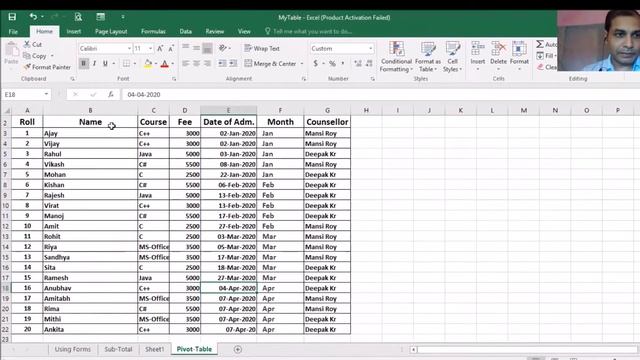The height and width of the screenshot is (360, 640).
Task: Switch to the Review tab
Action: coord(215,31)
